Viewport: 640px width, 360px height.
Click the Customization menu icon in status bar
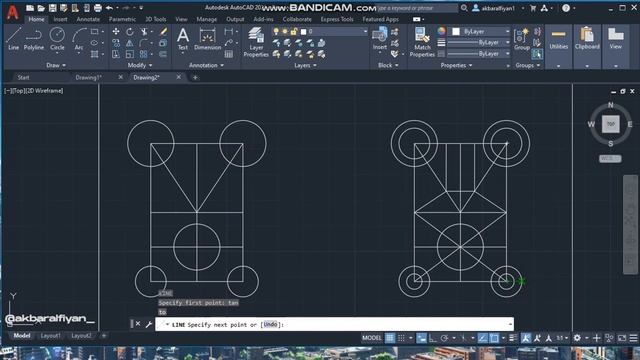click(633, 338)
